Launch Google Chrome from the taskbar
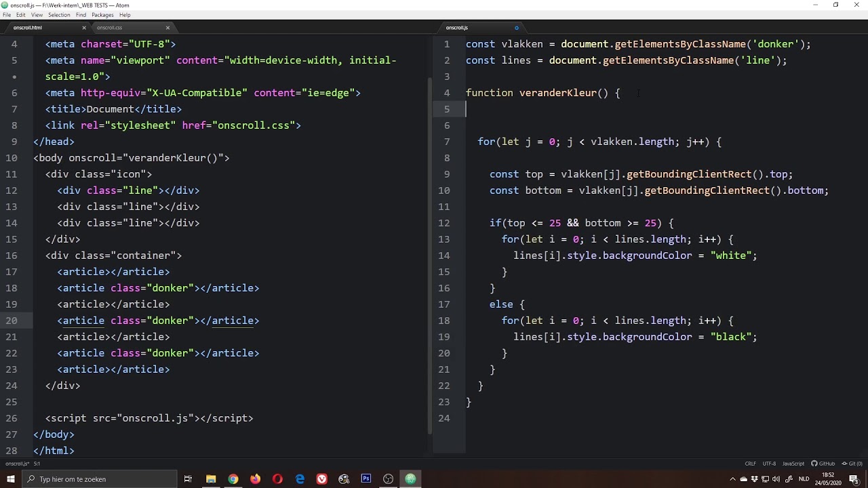Image resolution: width=868 pixels, height=488 pixels. [x=233, y=479]
